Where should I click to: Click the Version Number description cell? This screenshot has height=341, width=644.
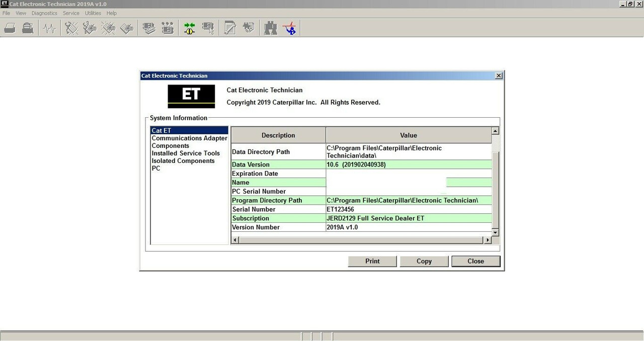click(278, 227)
